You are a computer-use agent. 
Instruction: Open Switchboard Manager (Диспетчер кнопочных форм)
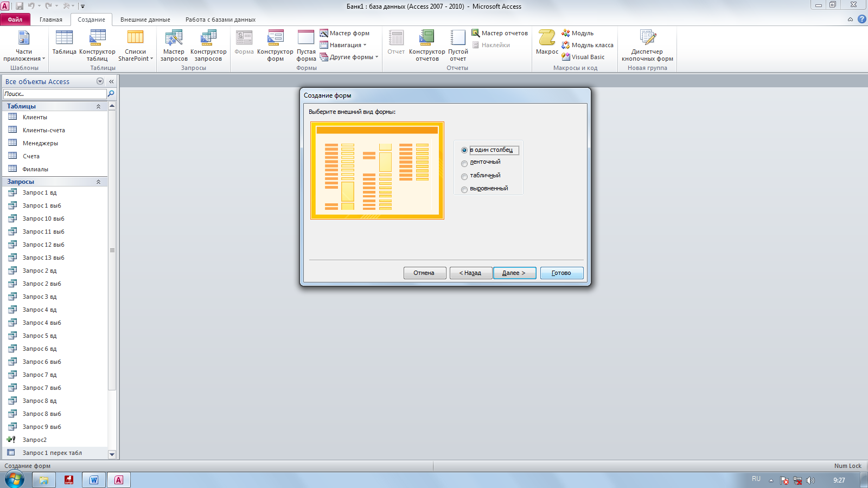tap(647, 45)
